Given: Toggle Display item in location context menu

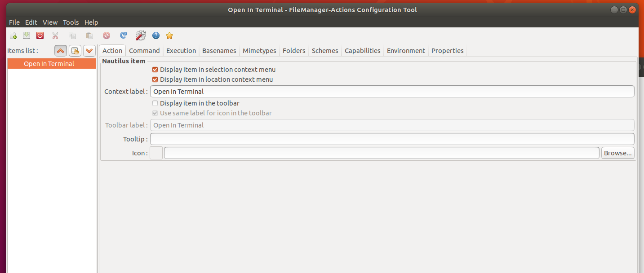Looking at the screenshot, I should point(155,79).
